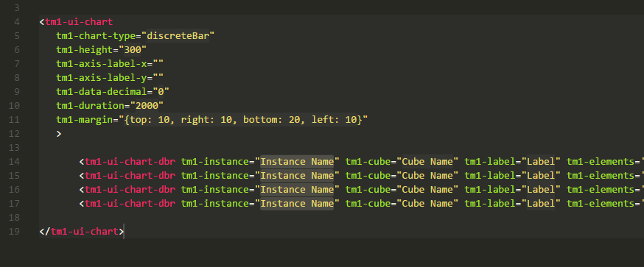Image resolution: width=644 pixels, height=267 pixels.
Task: Click the tm1-height value 300
Action: 133,50
